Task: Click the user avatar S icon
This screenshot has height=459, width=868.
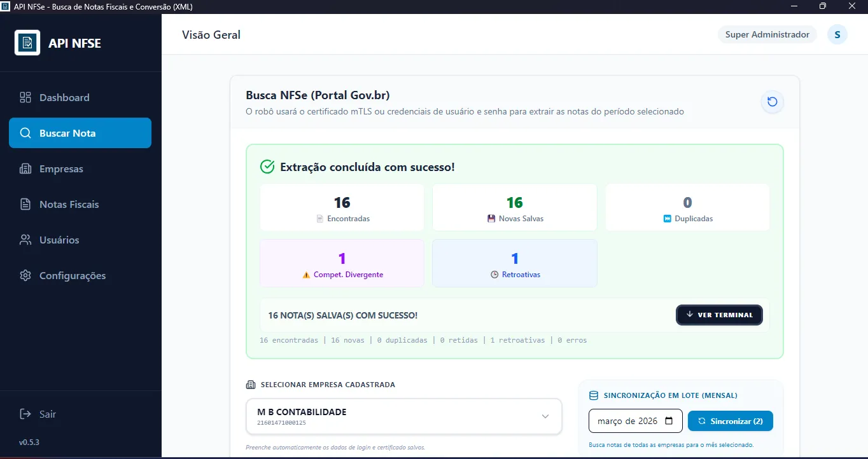Action: (837, 34)
